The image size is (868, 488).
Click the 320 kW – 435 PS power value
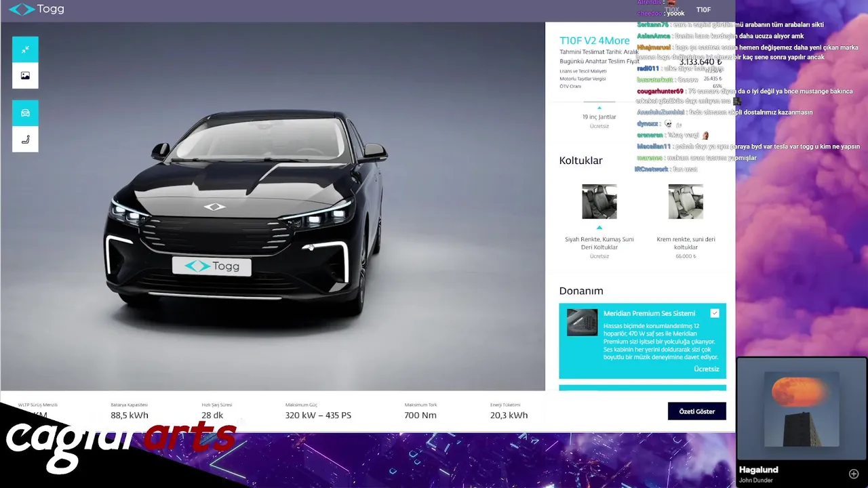coord(318,415)
